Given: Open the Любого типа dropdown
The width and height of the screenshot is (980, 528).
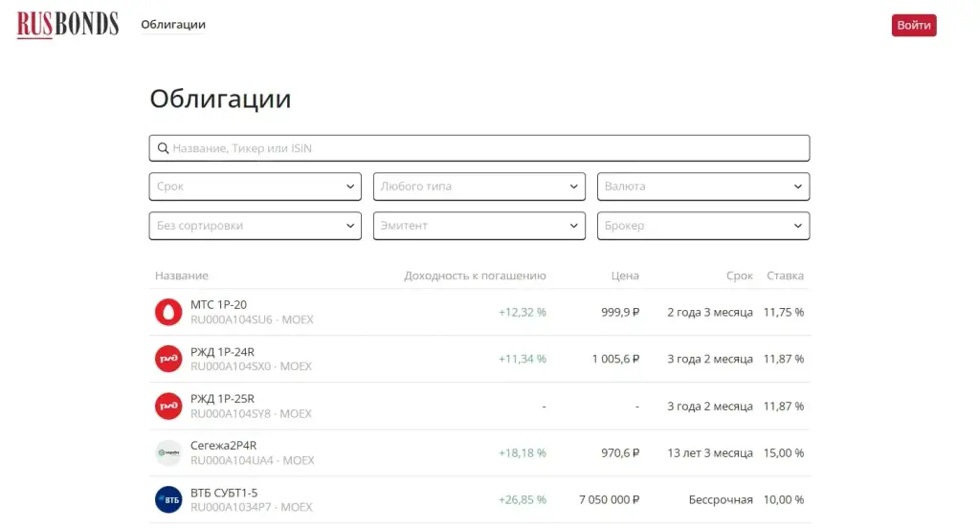Looking at the screenshot, I should pos(479,187).
